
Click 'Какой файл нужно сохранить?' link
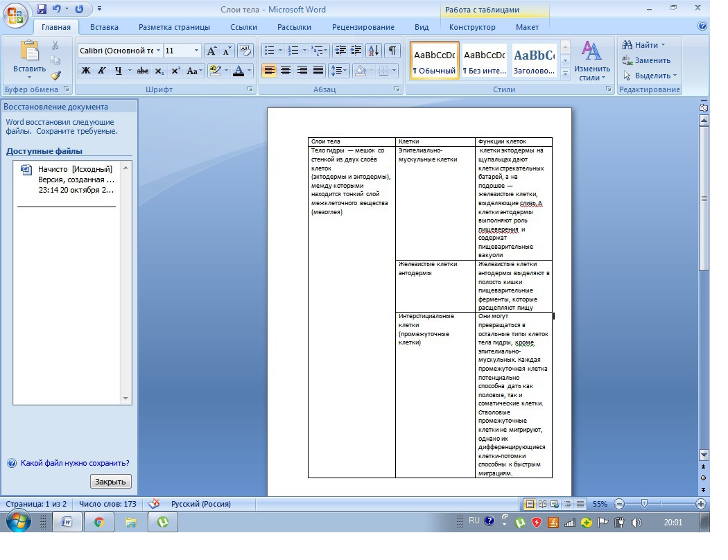point(75,463)
